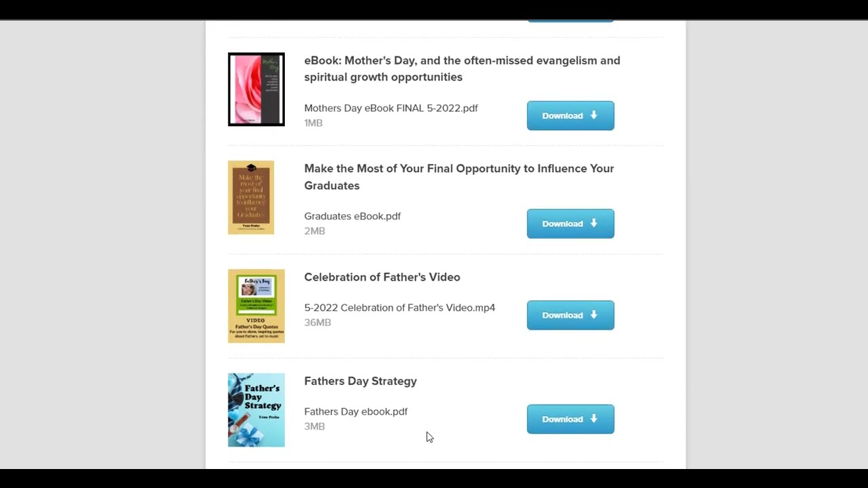Click the 1MB size under Mothers Day eBook
This screenshot has height=488, width=868.
point(313,123)
